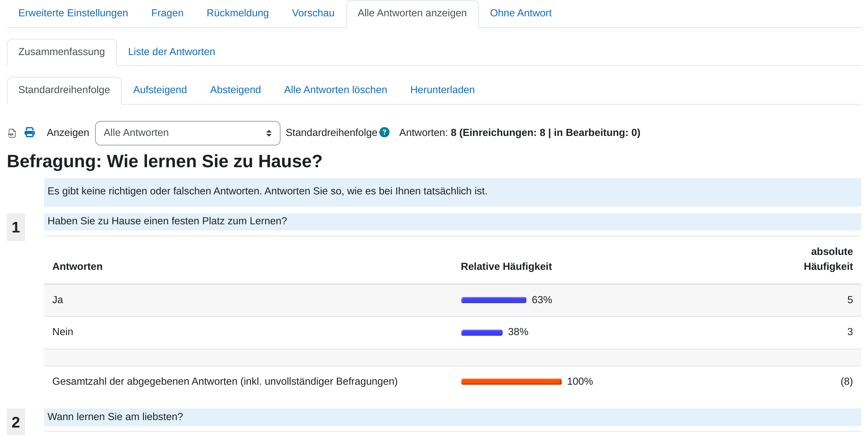
Task: Open the Ohne Antwort tab
Action: pos(521,13)
